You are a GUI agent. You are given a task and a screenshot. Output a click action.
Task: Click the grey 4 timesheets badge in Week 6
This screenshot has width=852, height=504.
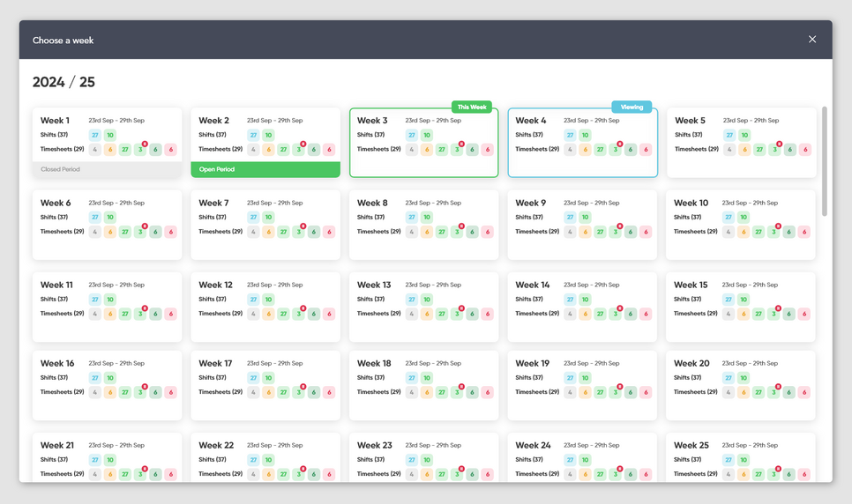[x=95, y=232]
